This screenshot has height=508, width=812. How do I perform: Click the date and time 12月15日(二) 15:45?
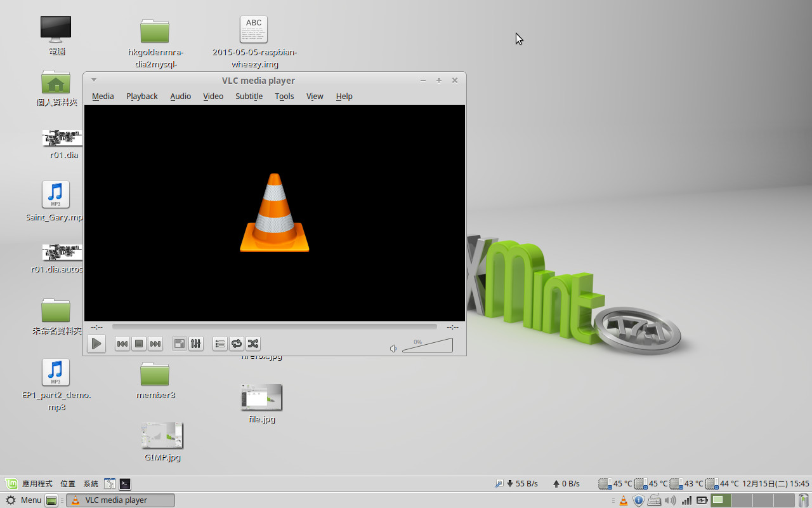coord(776,484)
